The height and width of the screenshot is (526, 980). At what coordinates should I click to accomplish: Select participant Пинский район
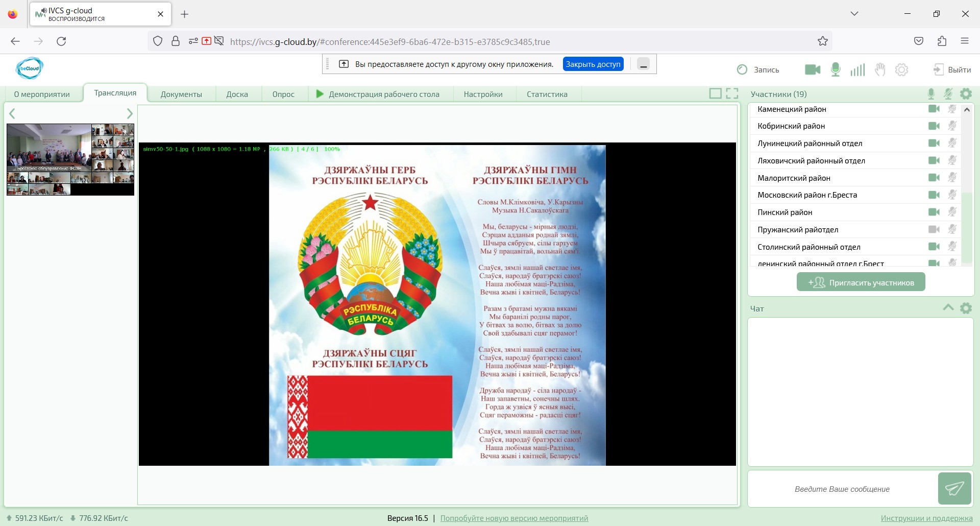pos(855,212)
